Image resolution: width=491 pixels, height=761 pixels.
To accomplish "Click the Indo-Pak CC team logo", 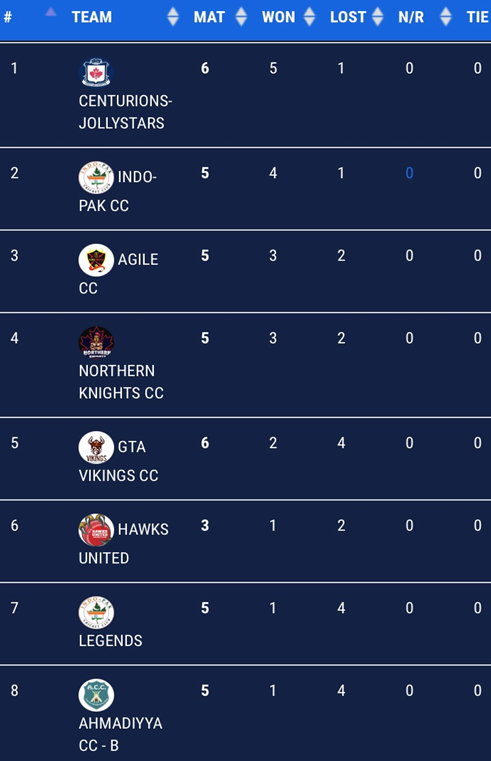I will [96, 177].
